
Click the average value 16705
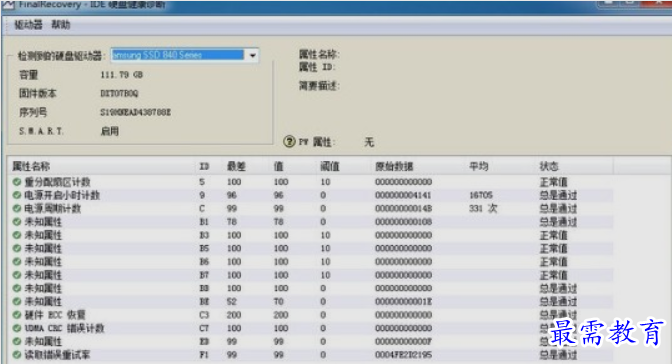pyautogui.click(x=481, y=195)
